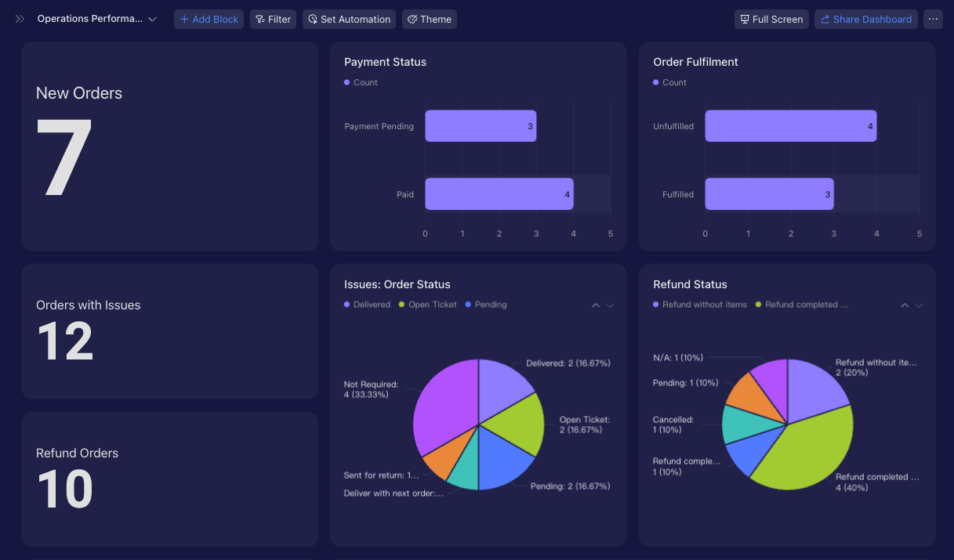Go to previous legend page in Refund Status
Screen dimensions: 954x560
905,305
